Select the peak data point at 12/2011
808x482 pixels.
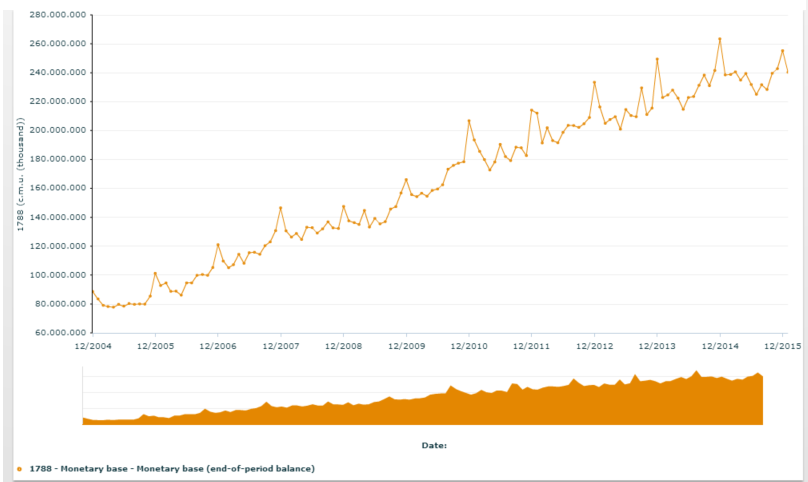click(531, 110)
